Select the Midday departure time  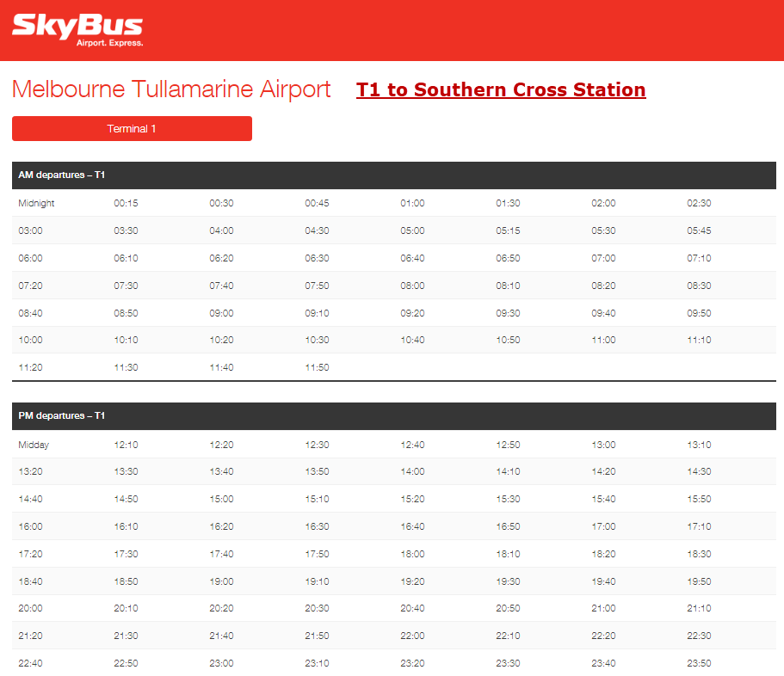(34, 445)
